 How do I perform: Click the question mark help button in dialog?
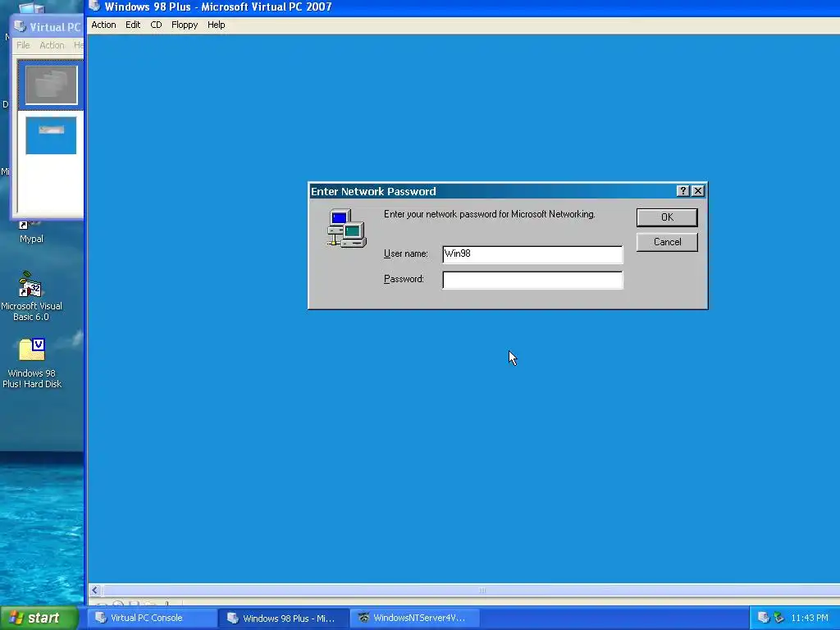click(x=682, y=190)
